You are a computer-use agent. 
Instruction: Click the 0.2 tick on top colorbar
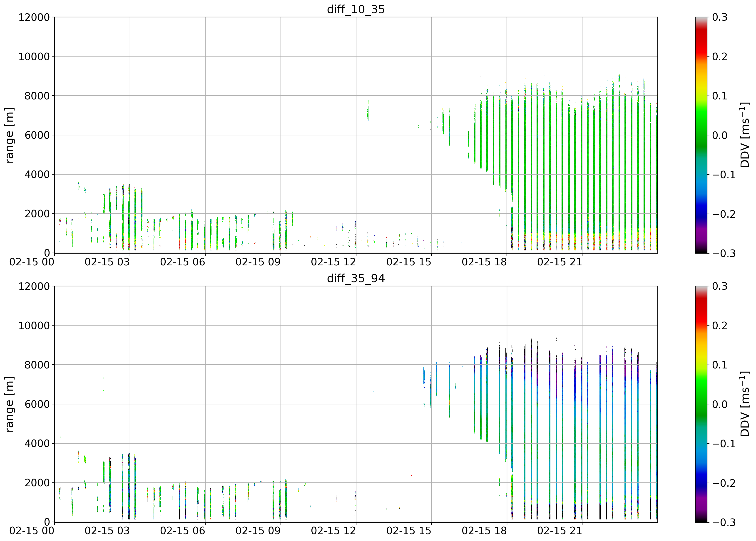[720, 57]
